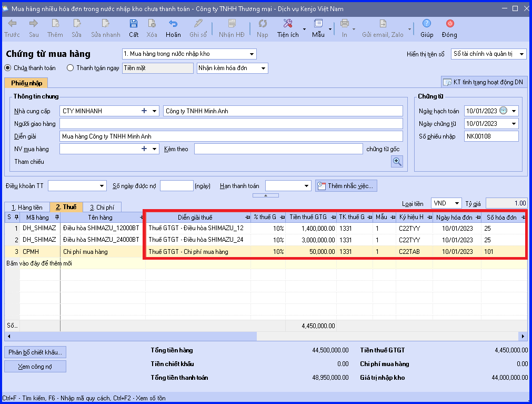Viewport: 532px width, 404px height.
Task: Click the Kèm theo input field
Action: (278, 149)
